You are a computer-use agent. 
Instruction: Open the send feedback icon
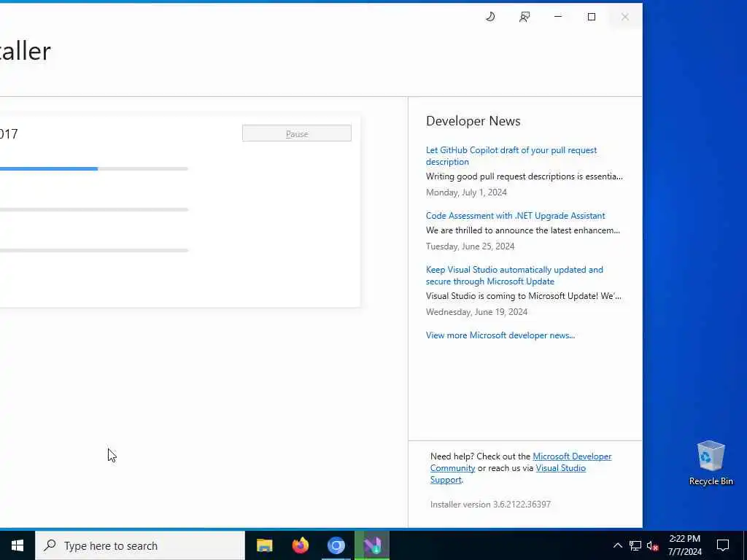525,17
